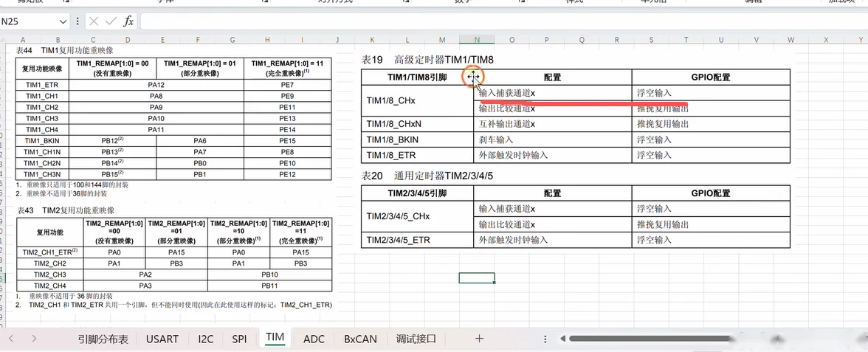Screen dimensions: 868x352
Task: Select column A header
Action: [23, 40]
